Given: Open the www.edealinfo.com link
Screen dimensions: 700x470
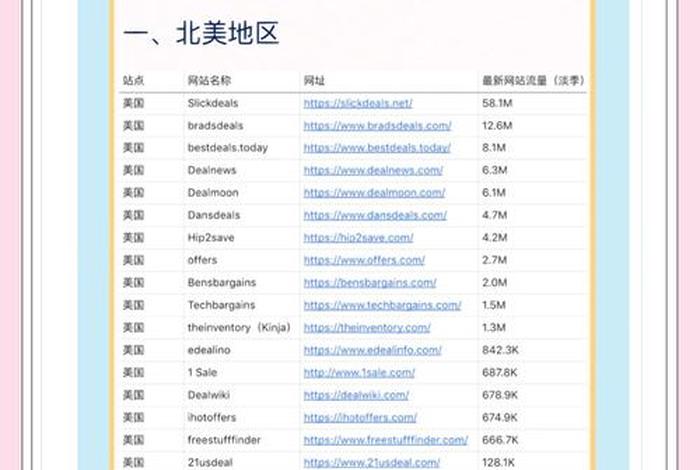Looking at the screenshot, I should click(x=372, y=350).
